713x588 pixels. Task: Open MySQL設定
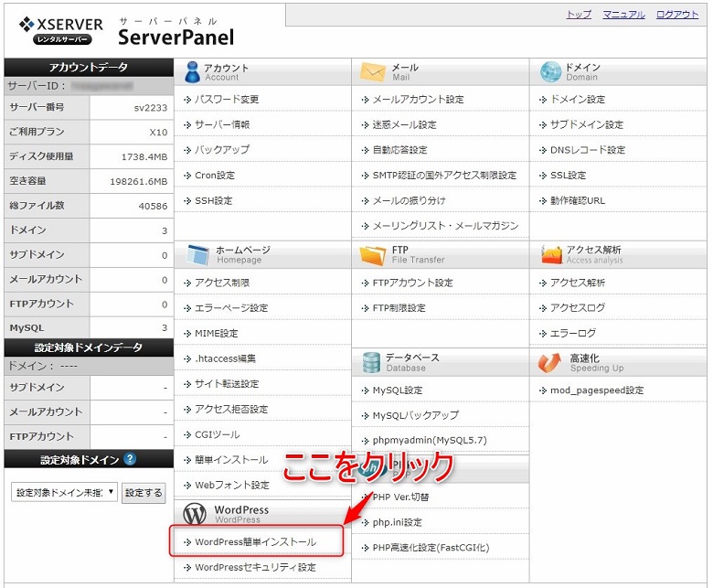[398, 390]
